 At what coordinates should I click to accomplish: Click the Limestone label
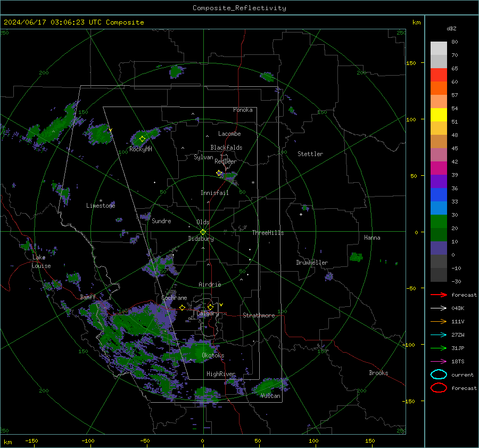[101, 206]
